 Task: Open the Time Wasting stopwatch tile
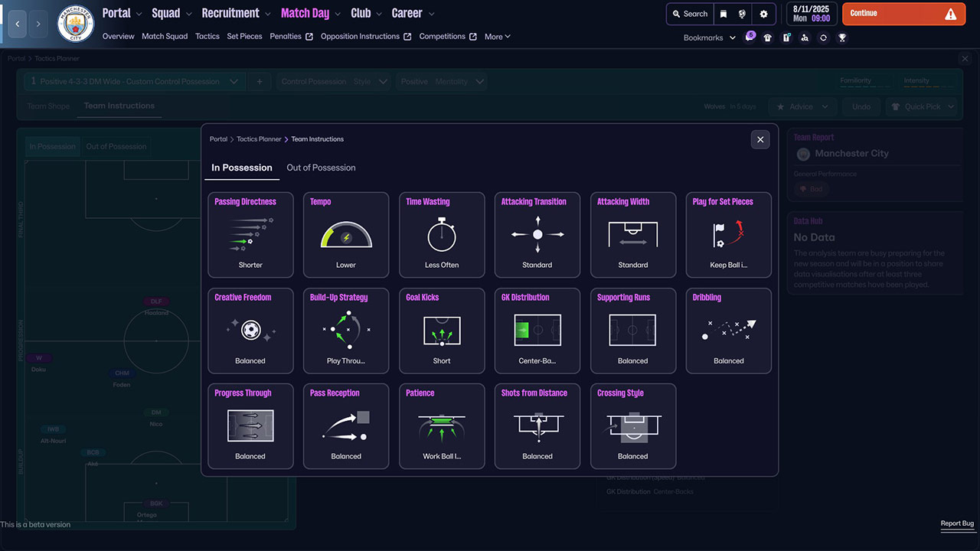click(x=442, y=234)
